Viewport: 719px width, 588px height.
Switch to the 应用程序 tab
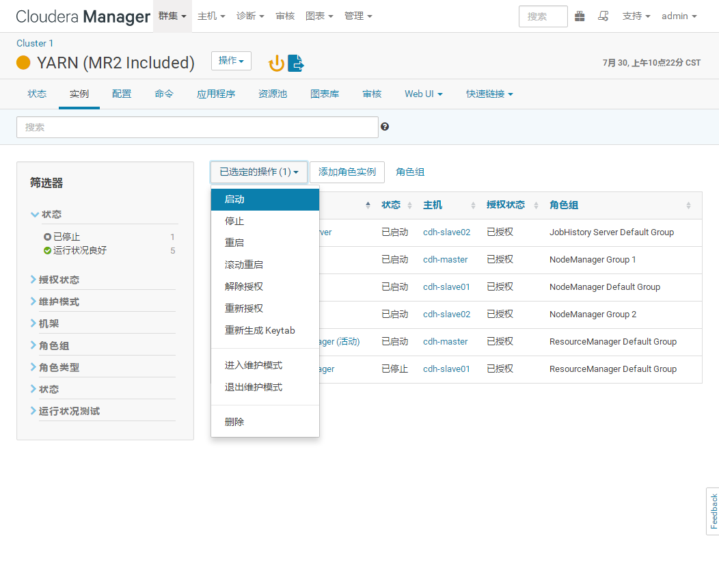click(216, 94)
